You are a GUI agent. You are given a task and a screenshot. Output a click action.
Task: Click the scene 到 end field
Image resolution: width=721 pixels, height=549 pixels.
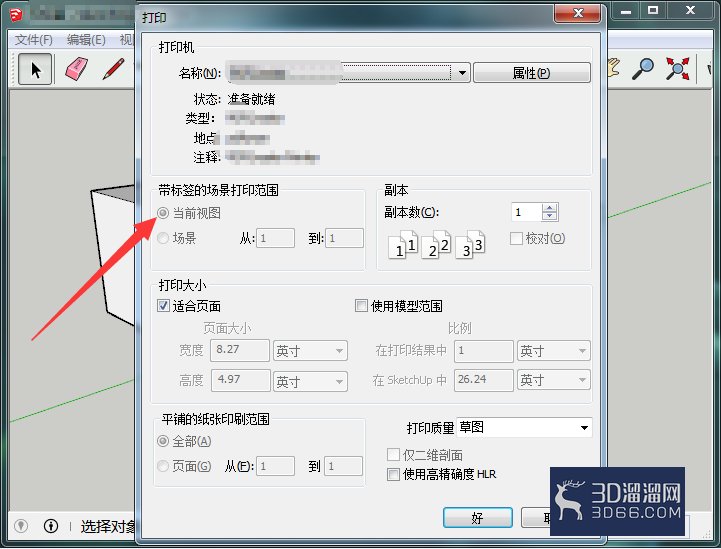click(x=344, y=238)
